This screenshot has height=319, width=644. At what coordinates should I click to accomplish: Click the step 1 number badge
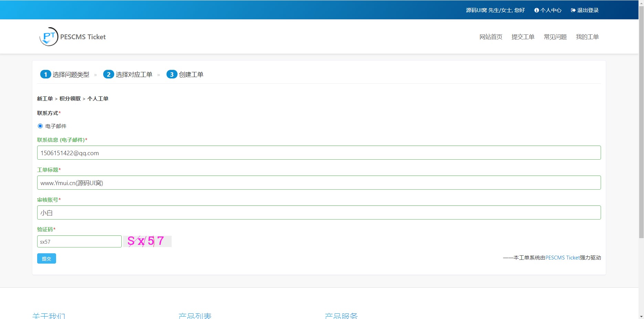(x=45, y=74)
